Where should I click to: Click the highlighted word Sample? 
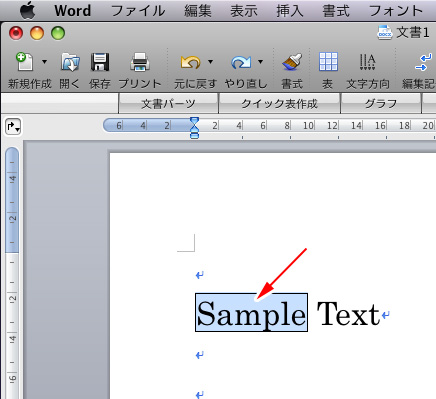251,313
